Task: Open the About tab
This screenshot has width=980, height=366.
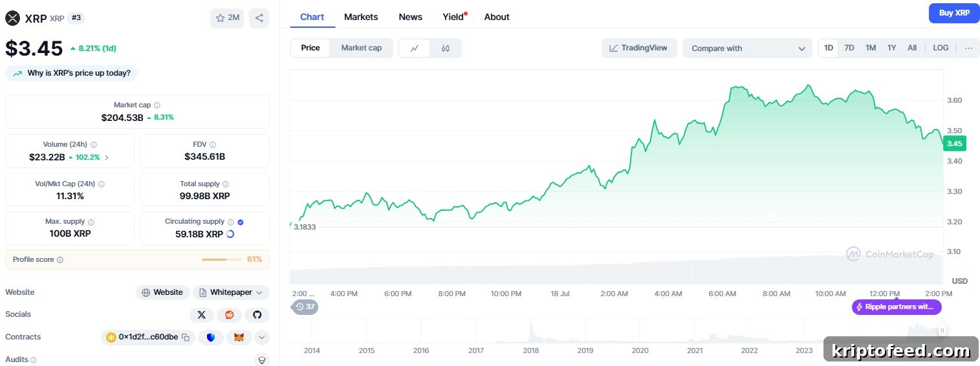Action: coord(497,17)
